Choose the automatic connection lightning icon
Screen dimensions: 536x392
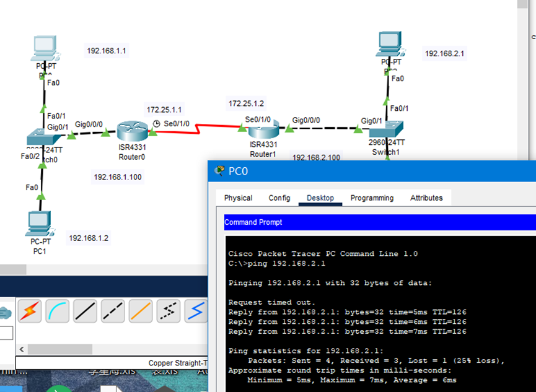pyautogui.click(x=30, y=311)
